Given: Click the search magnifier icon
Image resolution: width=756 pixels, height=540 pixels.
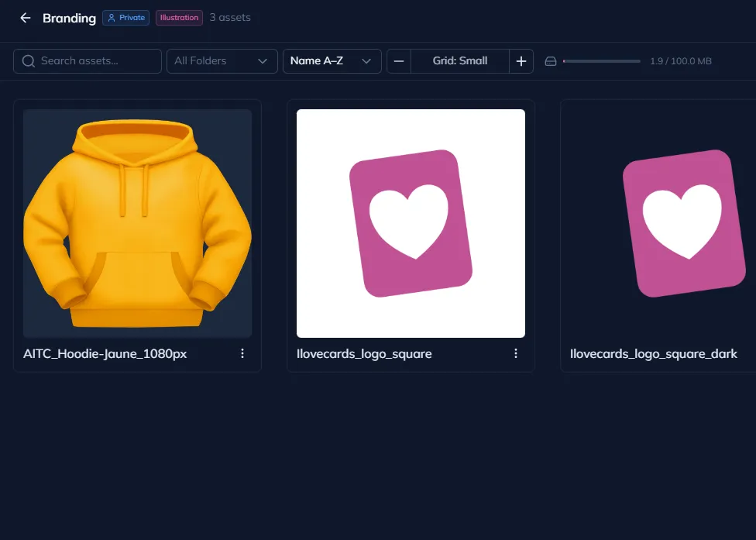Looking at the screenshot, I should click(29, 60).
